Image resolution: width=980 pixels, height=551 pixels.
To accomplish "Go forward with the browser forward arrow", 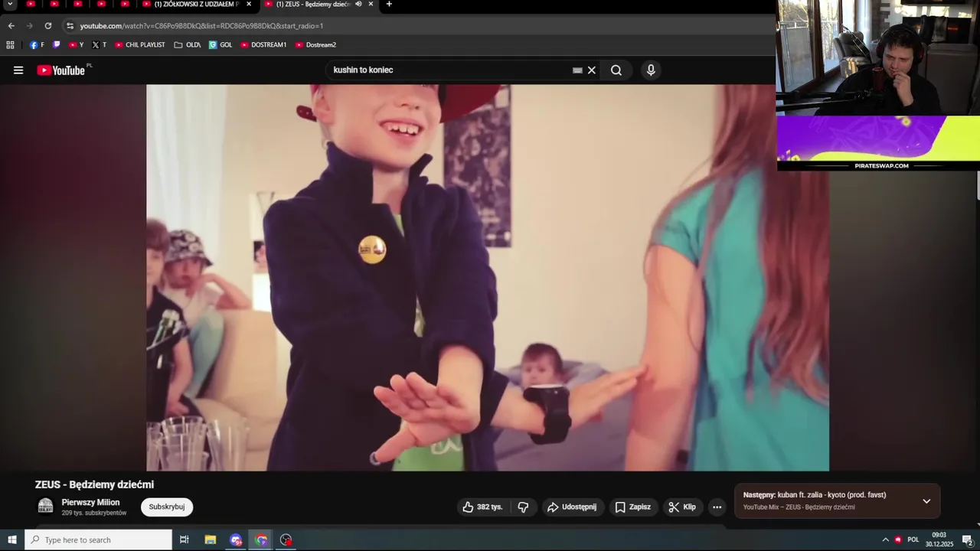I will (x=29, y=26).
